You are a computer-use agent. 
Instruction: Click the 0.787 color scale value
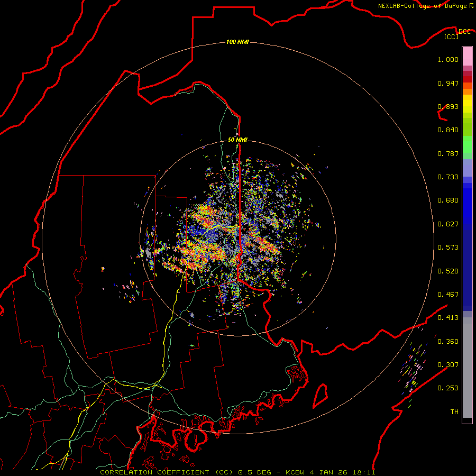tap(448, 153)
